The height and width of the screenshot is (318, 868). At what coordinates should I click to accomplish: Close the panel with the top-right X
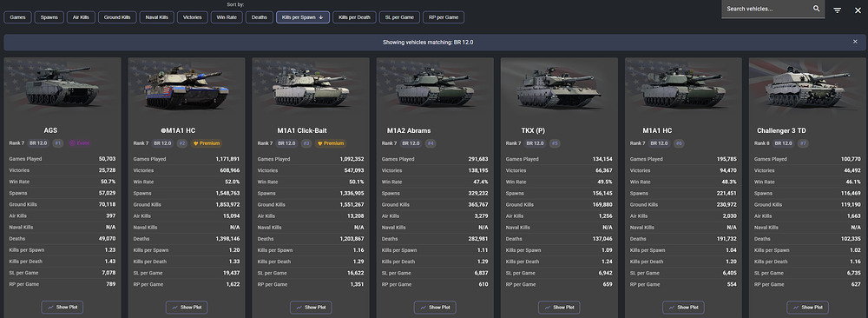[x=858, y=10]
